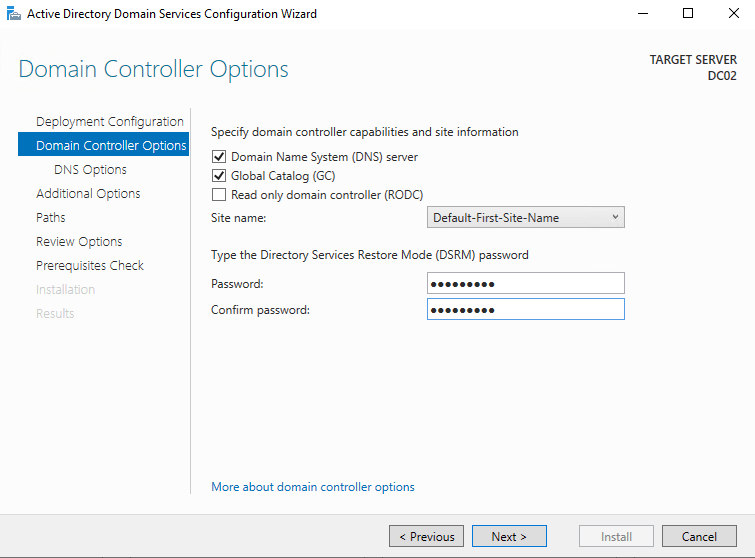Open More about domain controller options link

313,487
